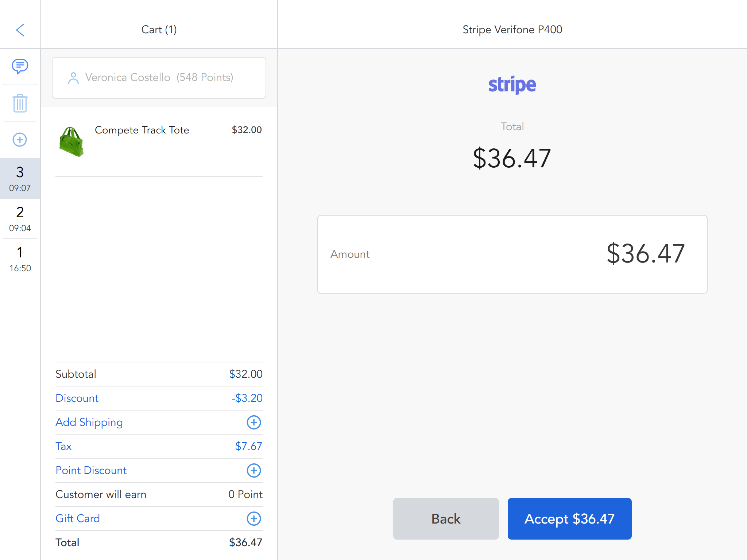Click the item price $32.00
The height and width of the screenshot is (560, 747).
(x=247, y=130)
